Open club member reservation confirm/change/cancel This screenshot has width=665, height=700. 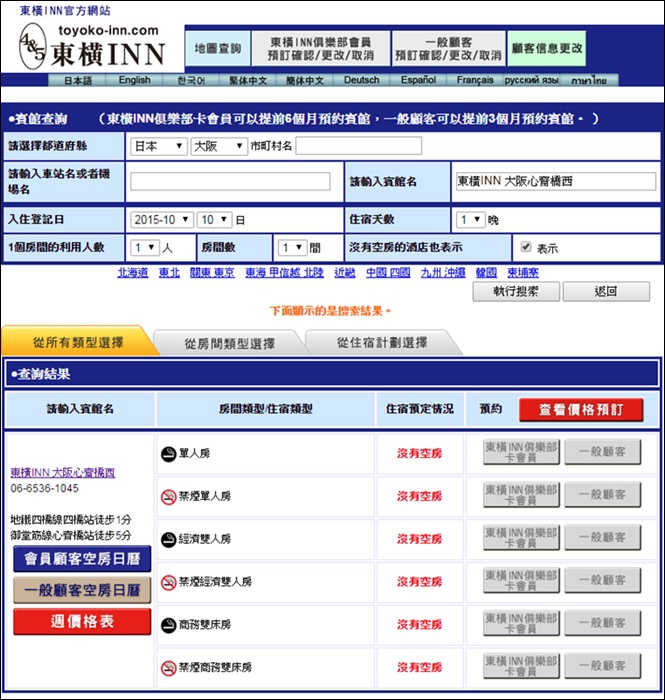[321, 49]
